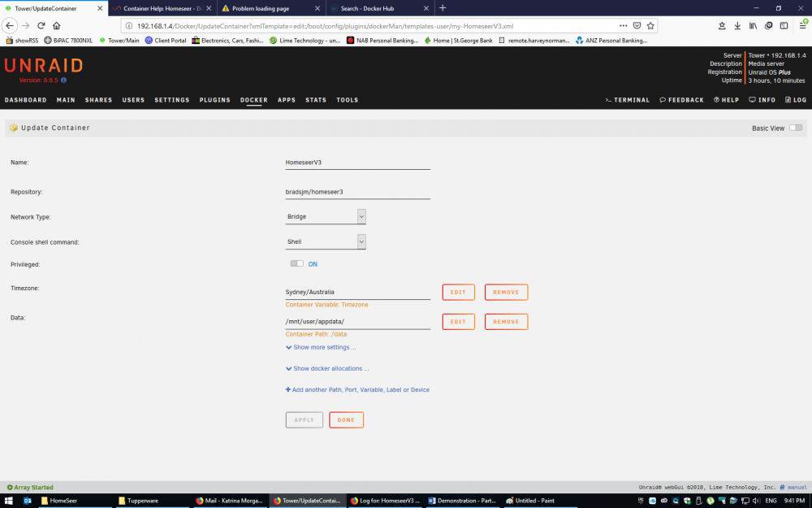The height and width of the screenshot is (508, 812).
Task: Open a new browser tab with plus
Action: pos(443,8)
